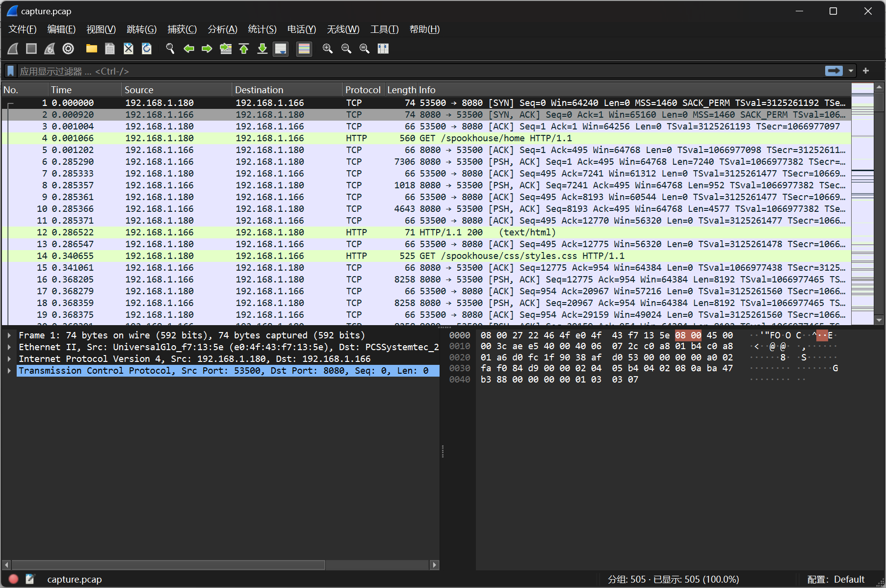Expand Transmission Control Protocol node
886x588 pixels.
pyautogui.click(x=9, y=371)
